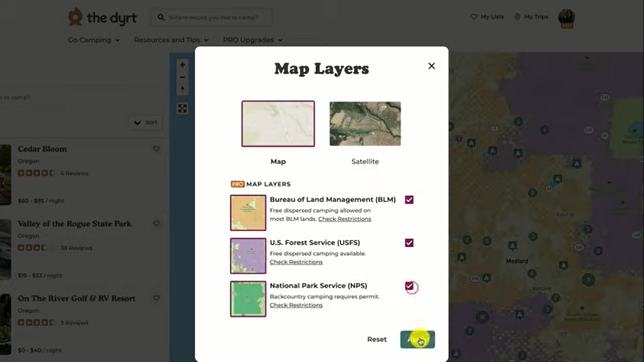
Task: Favorite Cedar Bloom with heart icon
Action: click(x=157, y=149)
